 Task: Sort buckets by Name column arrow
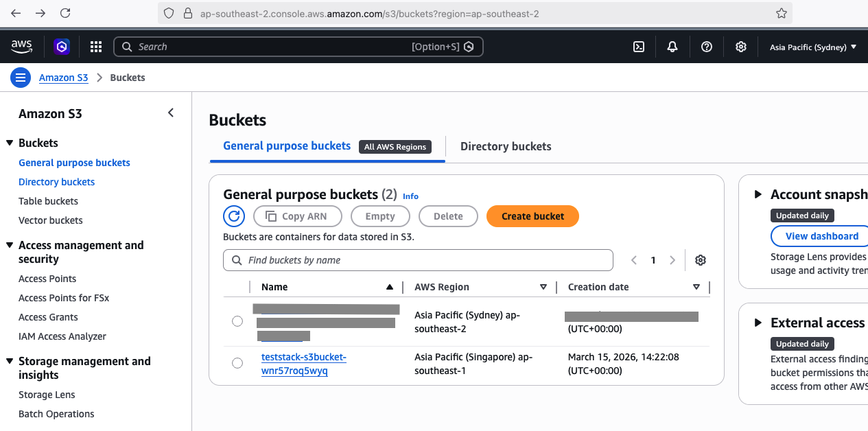[390, 287]
